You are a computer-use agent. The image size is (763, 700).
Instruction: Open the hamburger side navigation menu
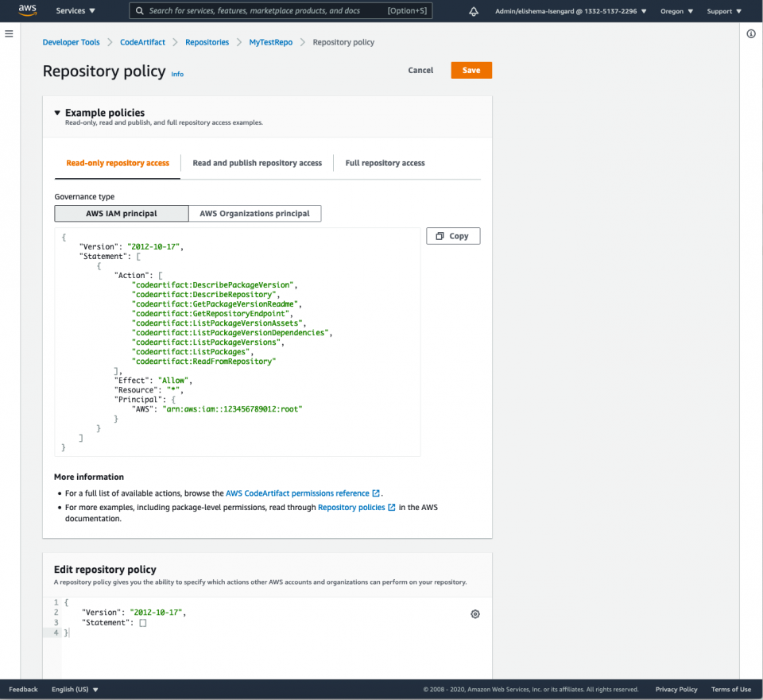click(9, 33)
